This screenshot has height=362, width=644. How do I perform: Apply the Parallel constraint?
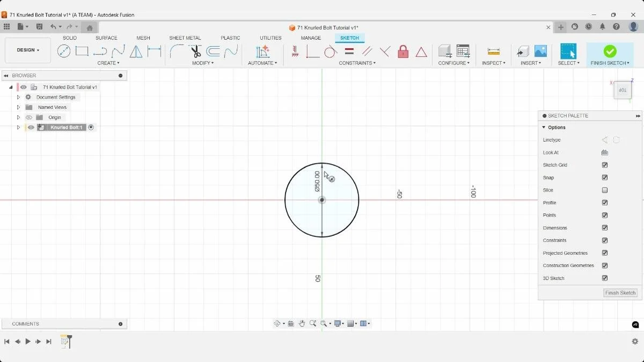coord(367,51)
